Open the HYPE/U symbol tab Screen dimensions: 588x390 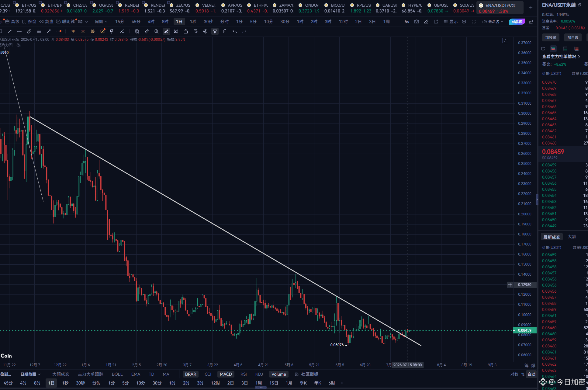click(x=412, y=8)
